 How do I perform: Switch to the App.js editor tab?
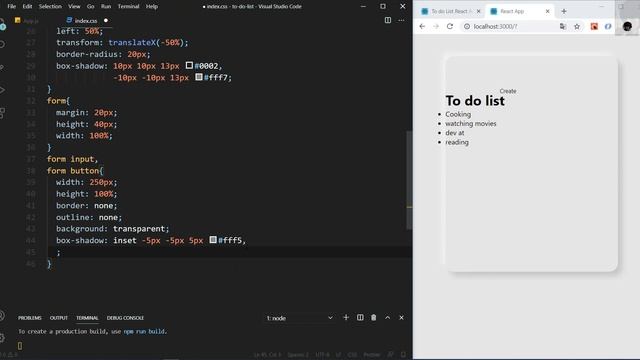(27, 20)
